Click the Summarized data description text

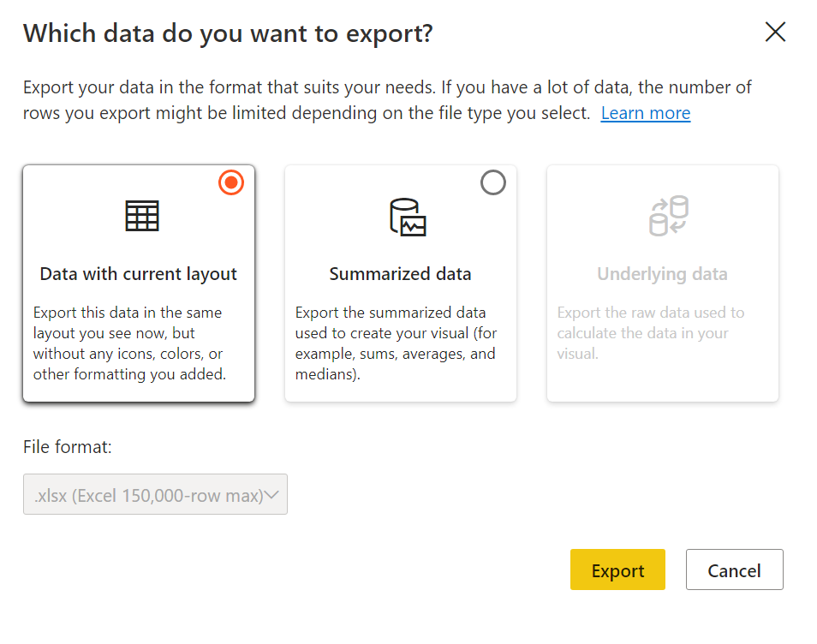396,343
